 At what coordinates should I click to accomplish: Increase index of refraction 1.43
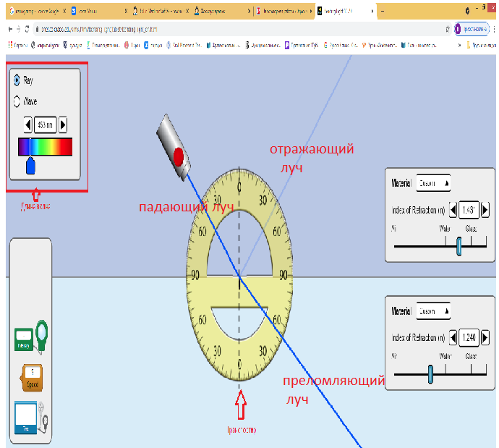point(485,210)
